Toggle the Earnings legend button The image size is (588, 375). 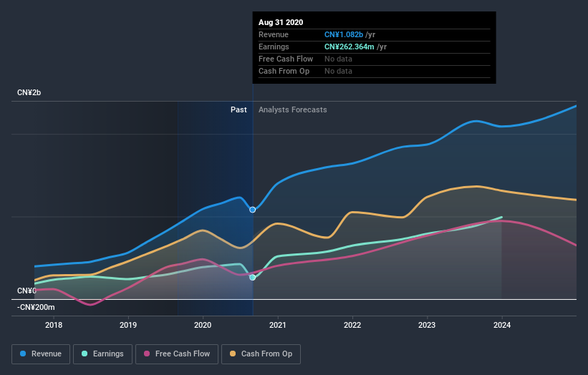[x=102, y=354]
